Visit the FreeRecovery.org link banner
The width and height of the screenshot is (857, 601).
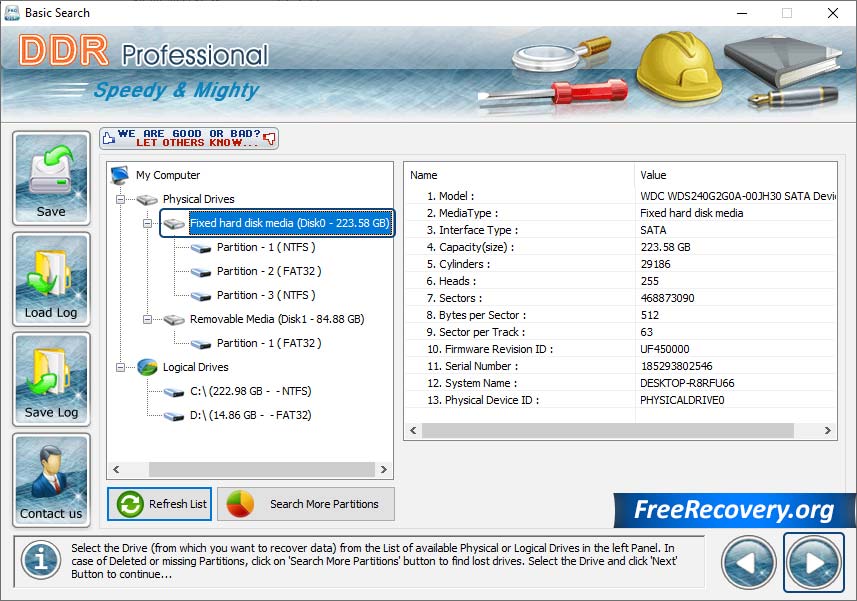tap(734, 510)
